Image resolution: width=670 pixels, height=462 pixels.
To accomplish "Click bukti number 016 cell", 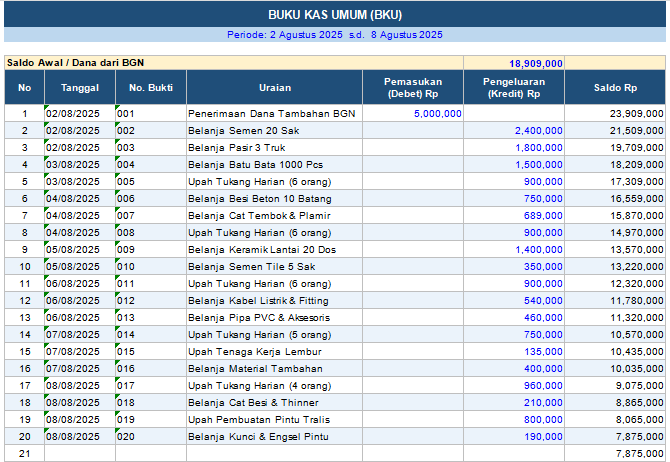I will point(151,368).
